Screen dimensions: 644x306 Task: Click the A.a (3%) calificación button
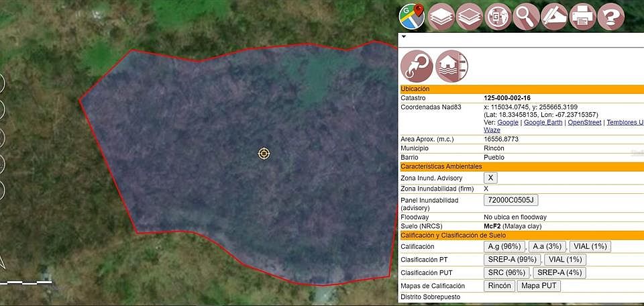tap(547, 246)
